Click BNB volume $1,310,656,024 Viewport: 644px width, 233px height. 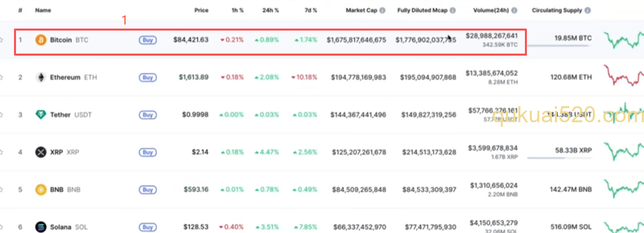[494, 185]
